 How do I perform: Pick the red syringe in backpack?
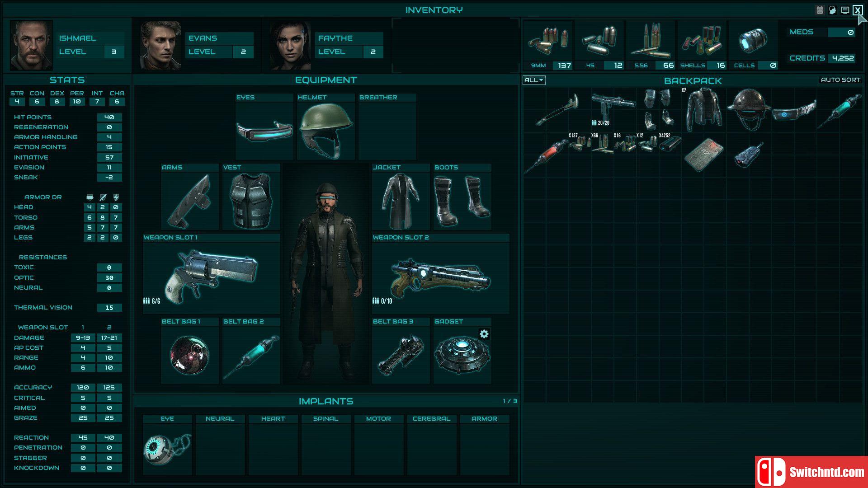tap(546, 156)
